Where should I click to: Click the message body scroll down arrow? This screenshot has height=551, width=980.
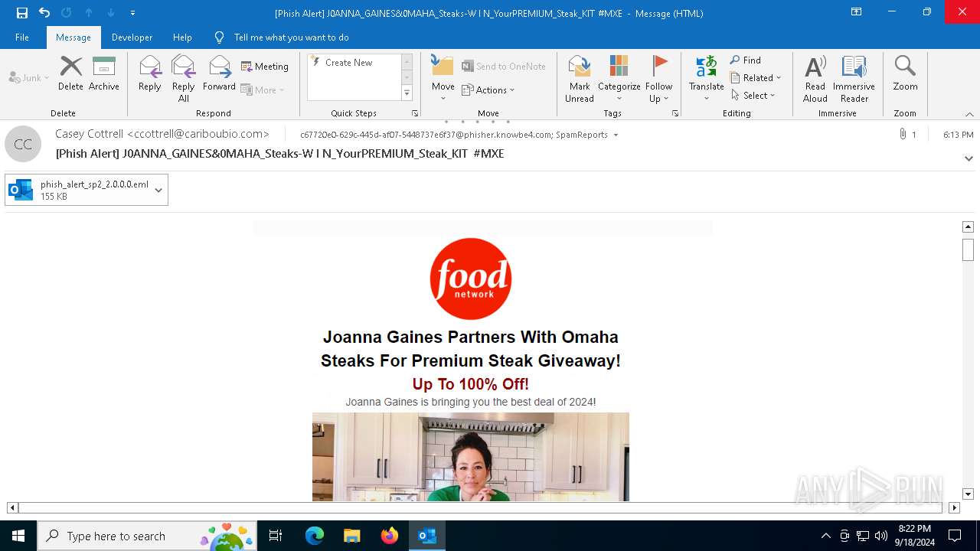(968, 494)
